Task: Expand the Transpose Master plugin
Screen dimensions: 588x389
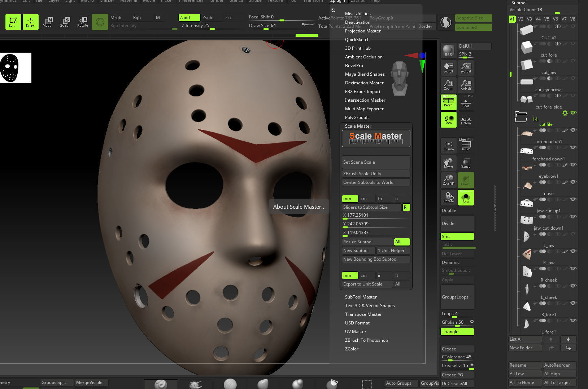Action: (363, 314)
